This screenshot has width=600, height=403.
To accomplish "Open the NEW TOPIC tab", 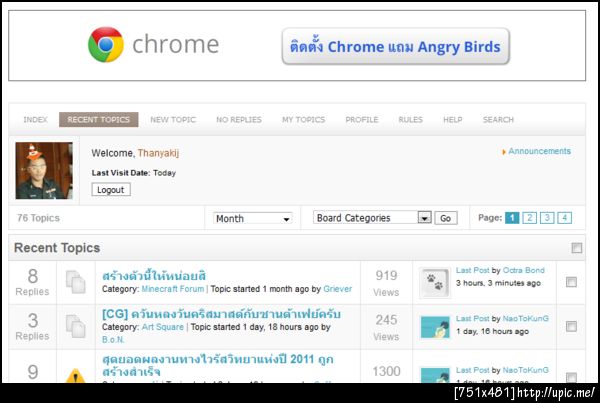I will 173,120.
